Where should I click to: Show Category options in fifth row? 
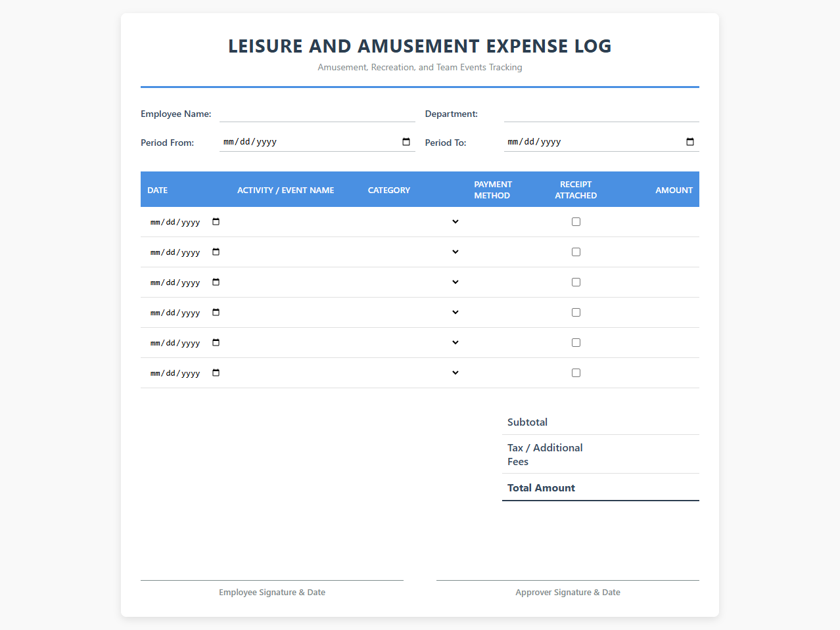tap(414, 343)
